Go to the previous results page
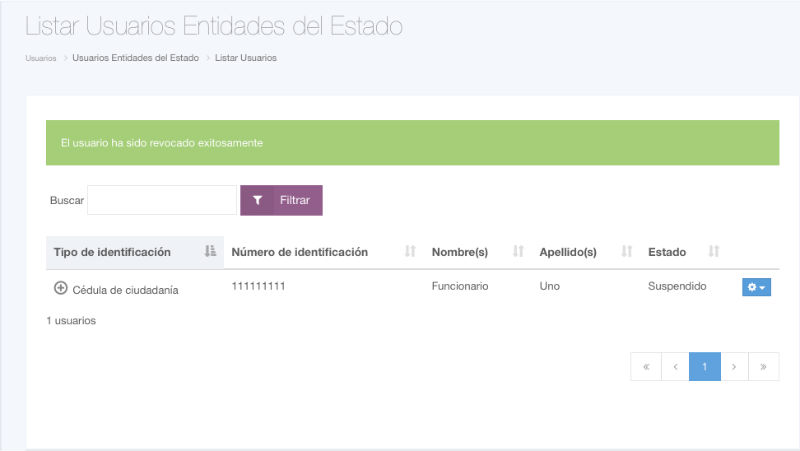 click(x=675, y=367)
